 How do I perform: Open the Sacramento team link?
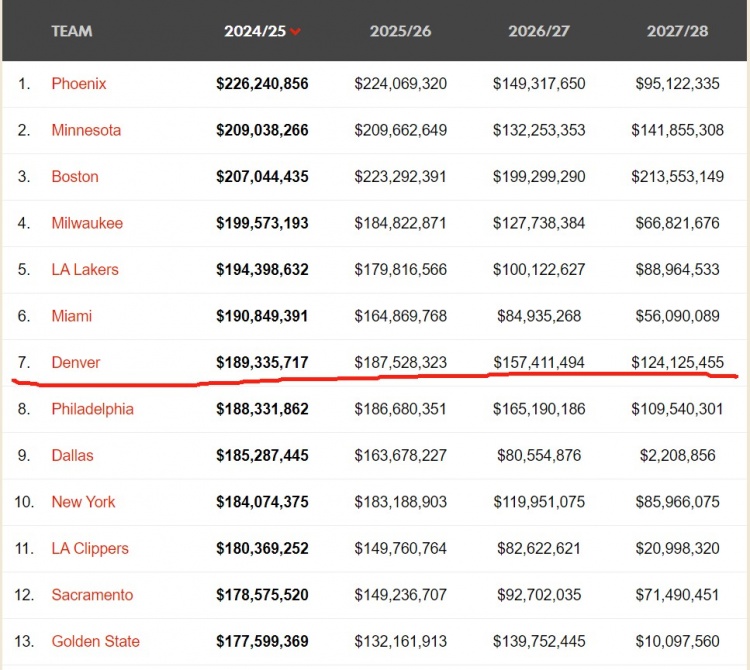coord(92,594)
